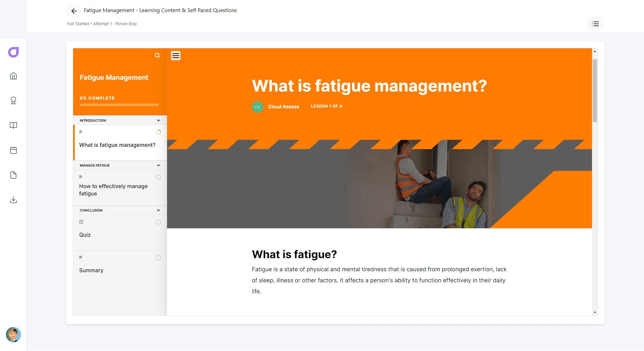The height and width of the screenshot is (351, 644).
Task: Click the LESSON 1 OF 4 label
Action: click(x=326, y=106)
